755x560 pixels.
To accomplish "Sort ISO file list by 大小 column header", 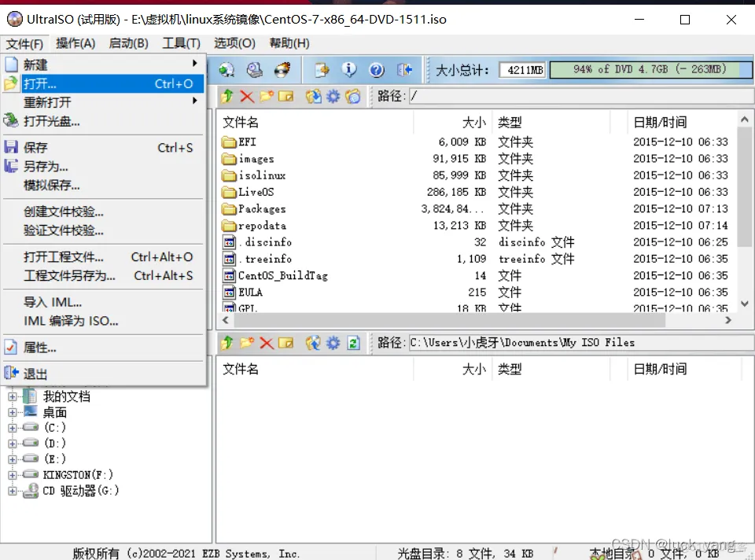I will tap(473, 123).
